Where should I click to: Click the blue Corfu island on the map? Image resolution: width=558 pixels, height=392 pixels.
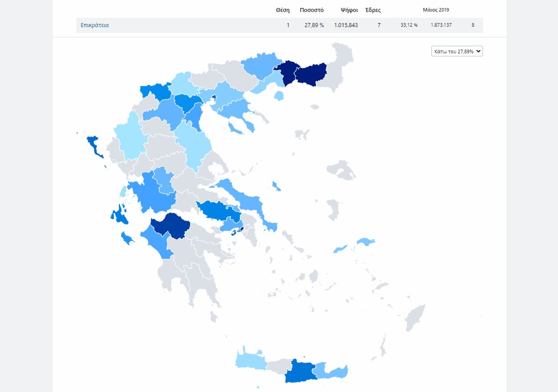click(94, 145)
